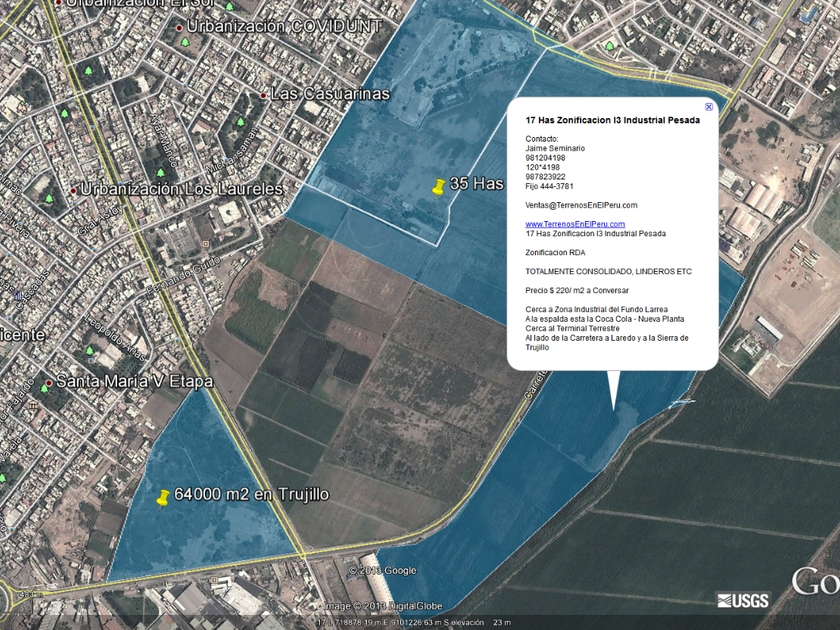Image resolution: width=840 pixels, height=630 pixels.
Task: Click the balloon title 17 Has Zonificacion I3
Action: pos(612,120)
